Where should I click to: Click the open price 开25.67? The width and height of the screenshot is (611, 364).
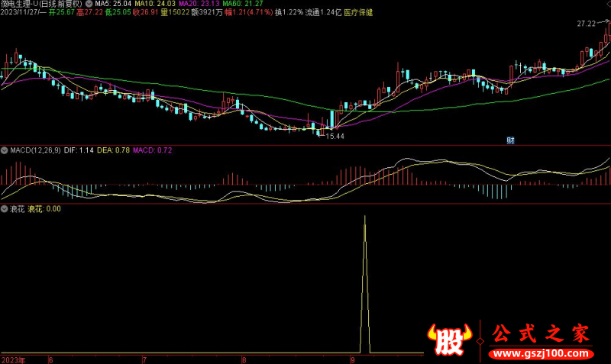coord(62,12)
